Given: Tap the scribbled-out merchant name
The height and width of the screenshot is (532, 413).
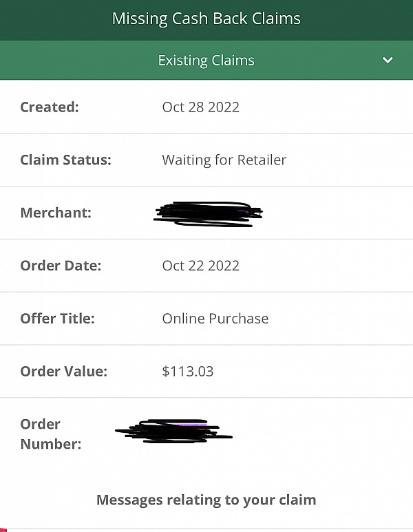Looking at the screenshot, I should pyautogui.click(x=208, y=213).
